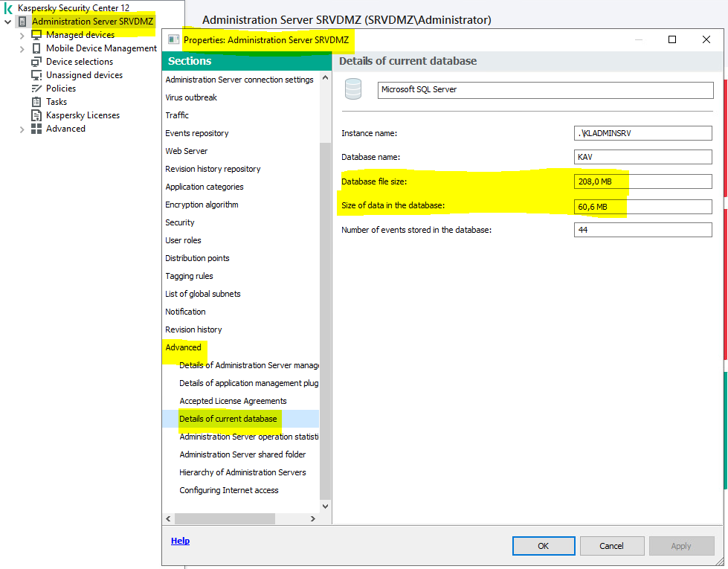
Task: Click the Sections list scroll down arrow
Action: pos(325,507)
